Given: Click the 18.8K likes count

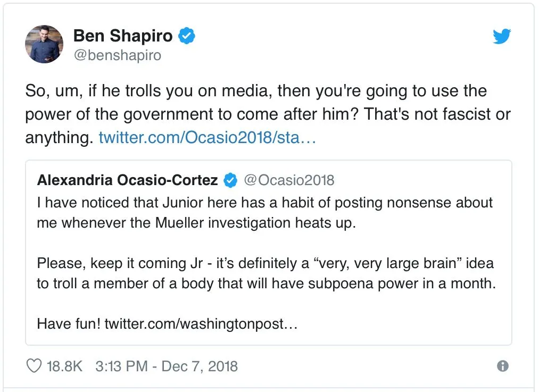Looking at the screenshot, I should pyautogui.click(x=64, y=366).
